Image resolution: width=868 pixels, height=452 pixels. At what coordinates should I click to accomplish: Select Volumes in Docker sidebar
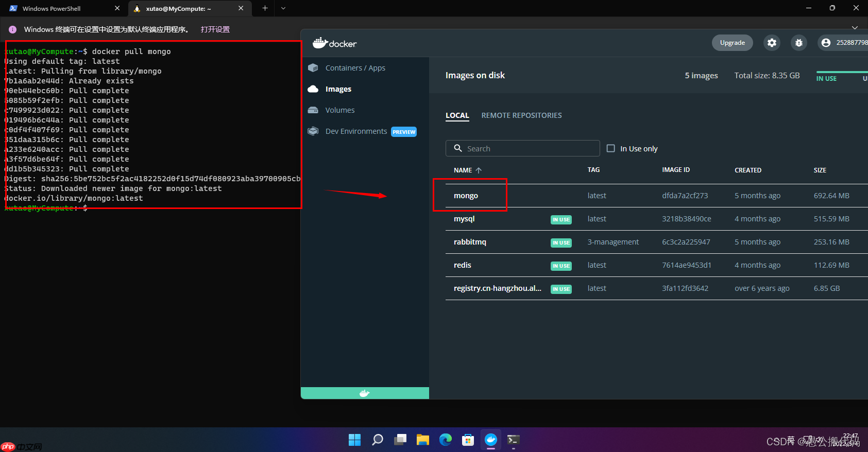point(339,110)
